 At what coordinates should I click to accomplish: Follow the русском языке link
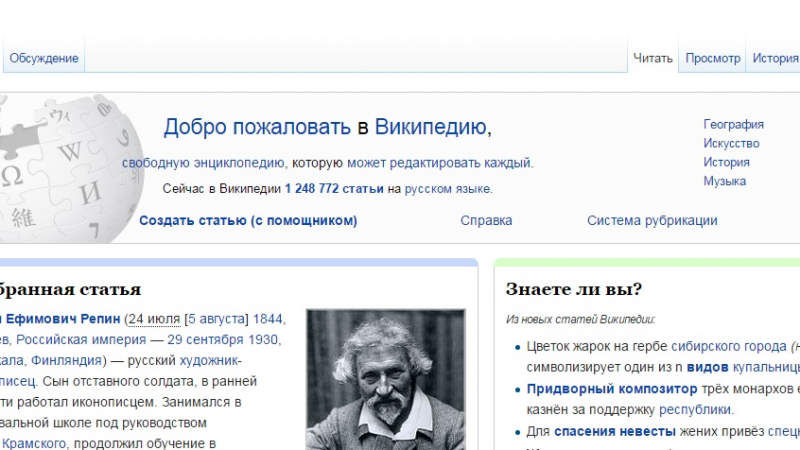[x=447, y=189]
